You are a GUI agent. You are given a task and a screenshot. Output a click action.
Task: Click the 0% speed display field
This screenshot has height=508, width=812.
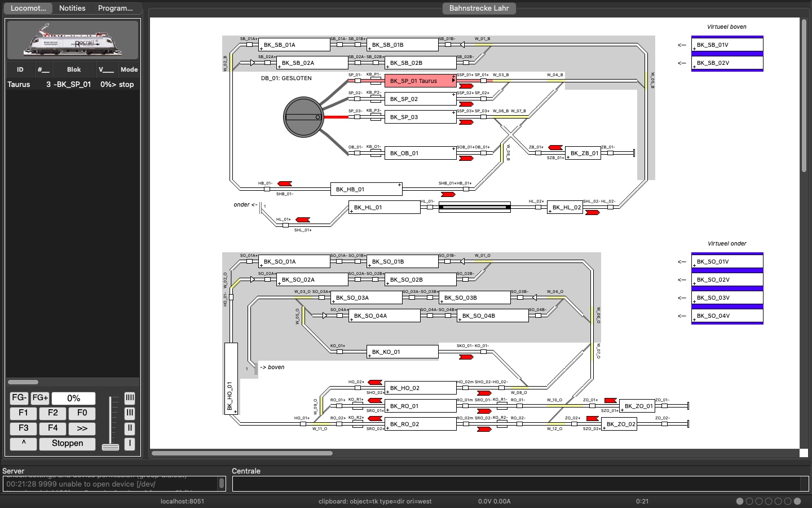pos(74,398)
